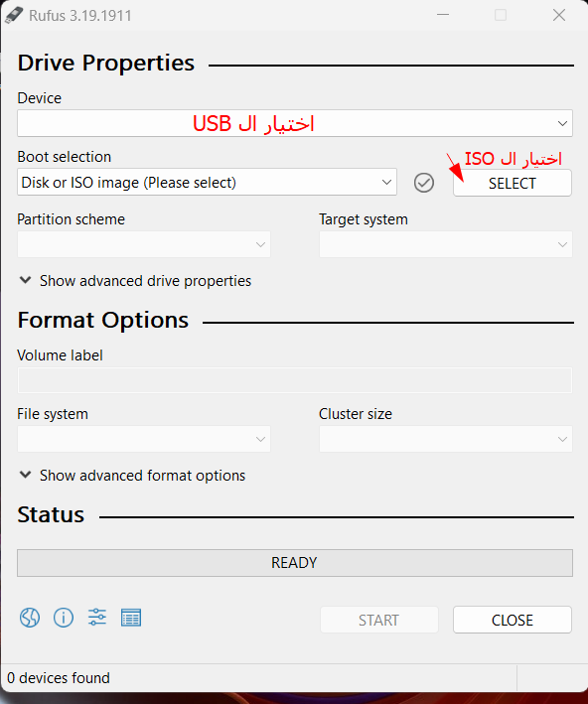Click the START button
The height and width of the screenshot is (704, 588).
[378, 620]
